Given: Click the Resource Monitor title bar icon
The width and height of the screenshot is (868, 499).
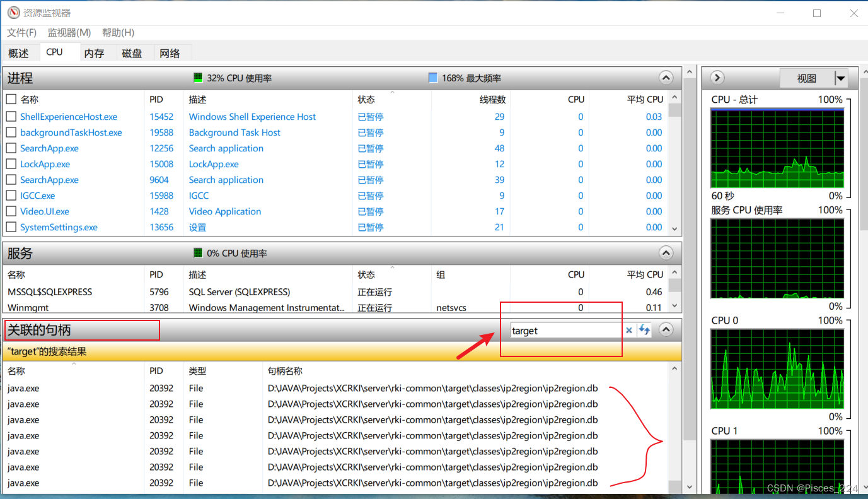Looking at the screenshot, I should tap(13, 12).
